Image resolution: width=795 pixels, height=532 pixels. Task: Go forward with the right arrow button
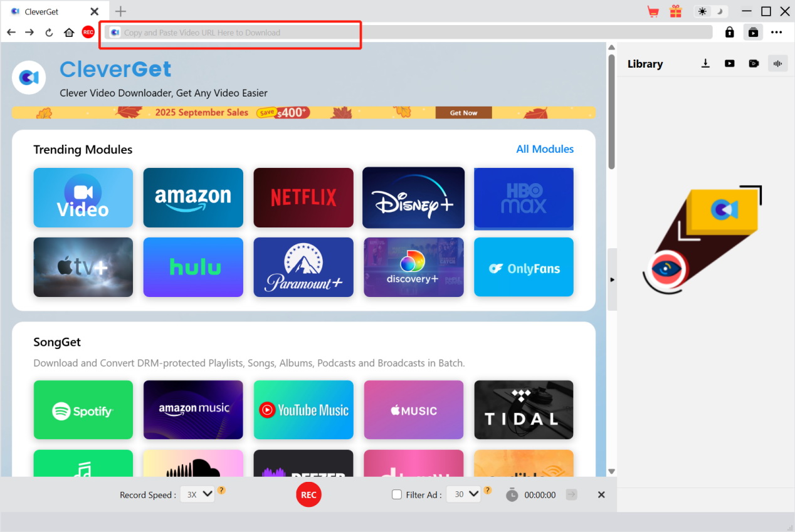[29, 32]
